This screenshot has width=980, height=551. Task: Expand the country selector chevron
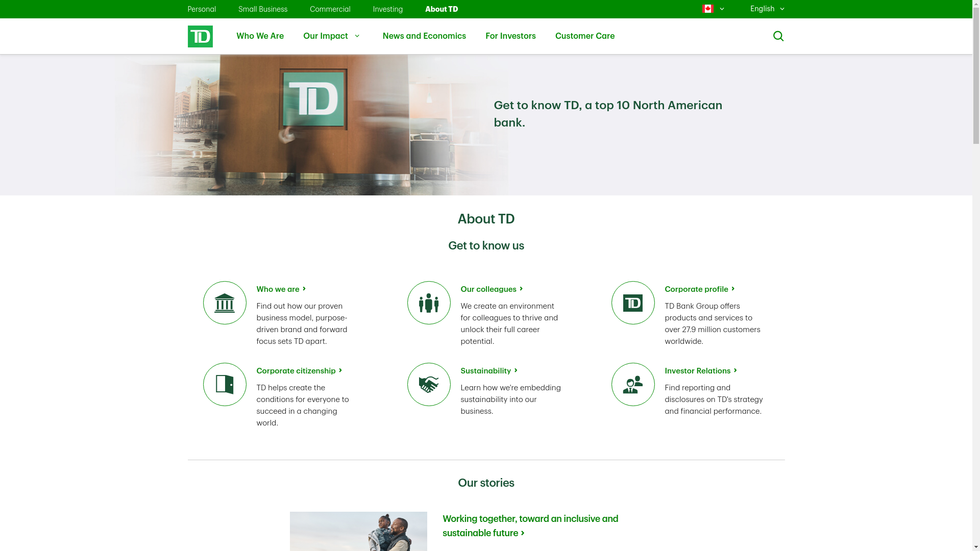point(722,9)
